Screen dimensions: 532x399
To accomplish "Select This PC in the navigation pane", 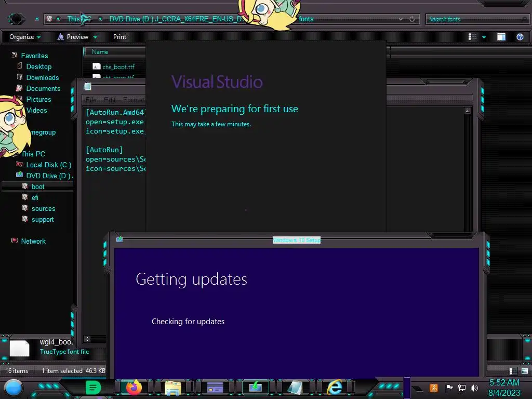I will (x=33, y=154).
